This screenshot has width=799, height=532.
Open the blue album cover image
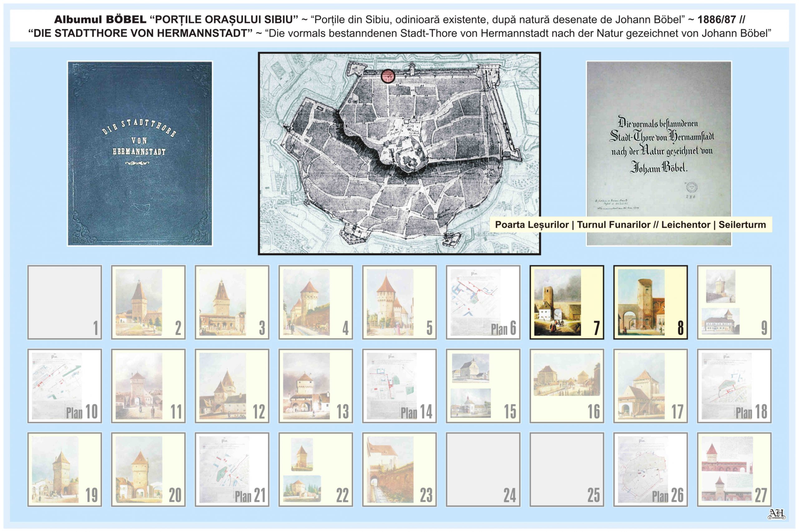[x=140, y=153]
